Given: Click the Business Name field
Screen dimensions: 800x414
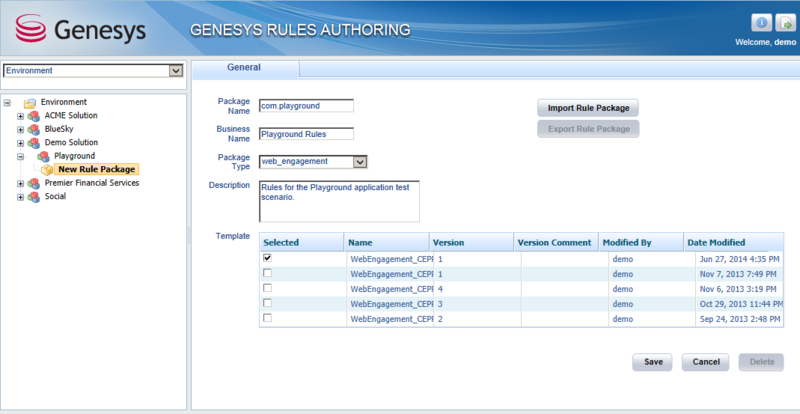Looking at the screenshot, I should (x=306, y=134).
